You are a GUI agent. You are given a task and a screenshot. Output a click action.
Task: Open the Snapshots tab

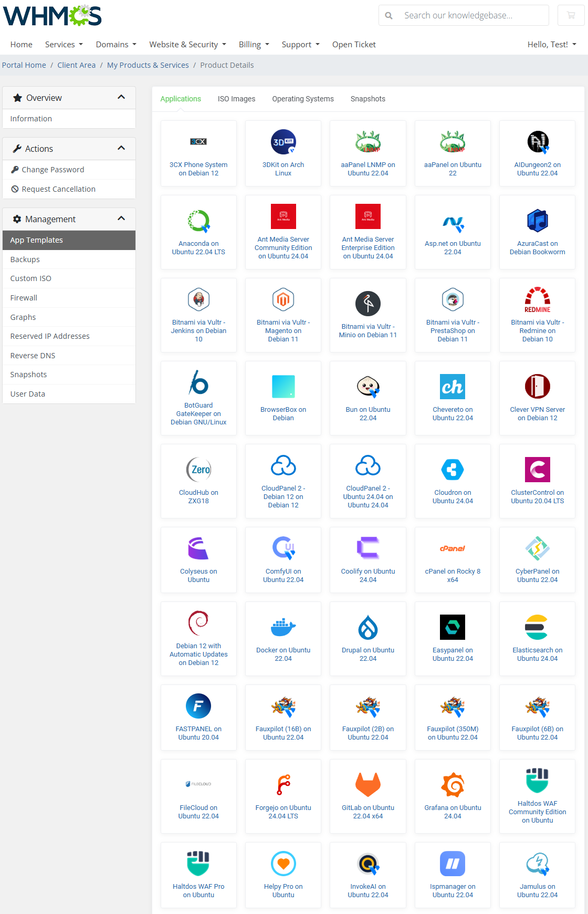368,99
